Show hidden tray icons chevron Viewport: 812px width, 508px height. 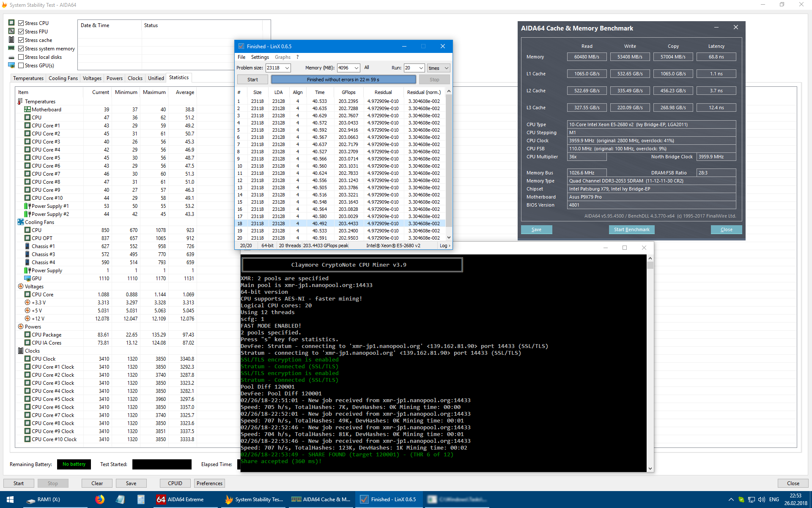(x=731, y=500)
